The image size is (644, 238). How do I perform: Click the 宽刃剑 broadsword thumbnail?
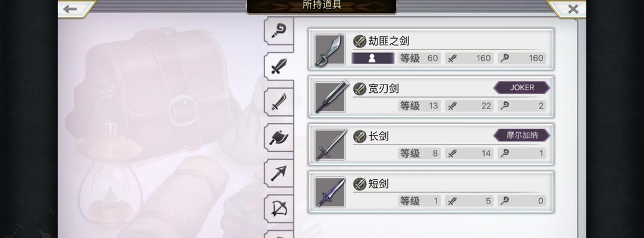coord(330,97)
